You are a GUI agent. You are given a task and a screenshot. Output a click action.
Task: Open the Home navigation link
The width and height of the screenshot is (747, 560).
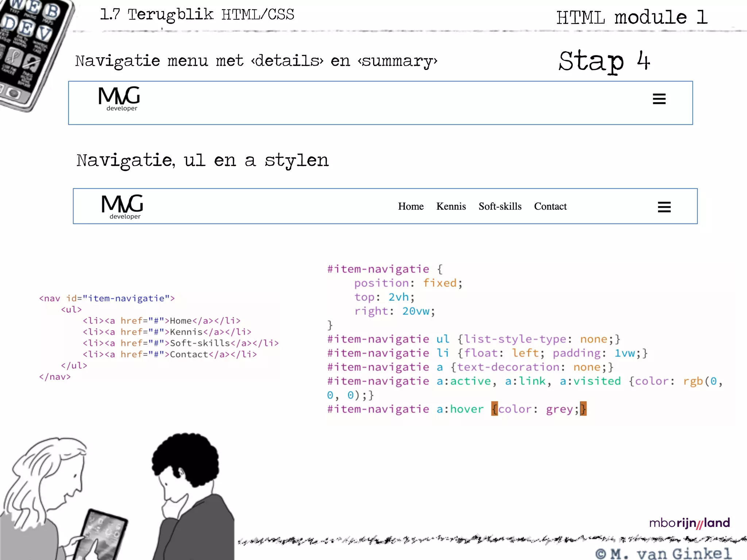tap(411, 206)
